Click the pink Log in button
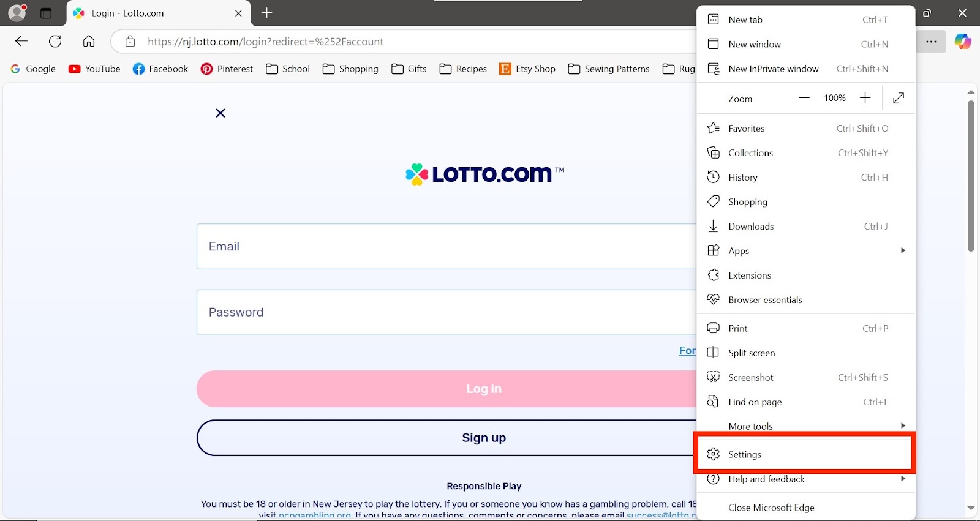Image resolution: width=980 pixels, height=521 pixels. (x=447, y=389)
